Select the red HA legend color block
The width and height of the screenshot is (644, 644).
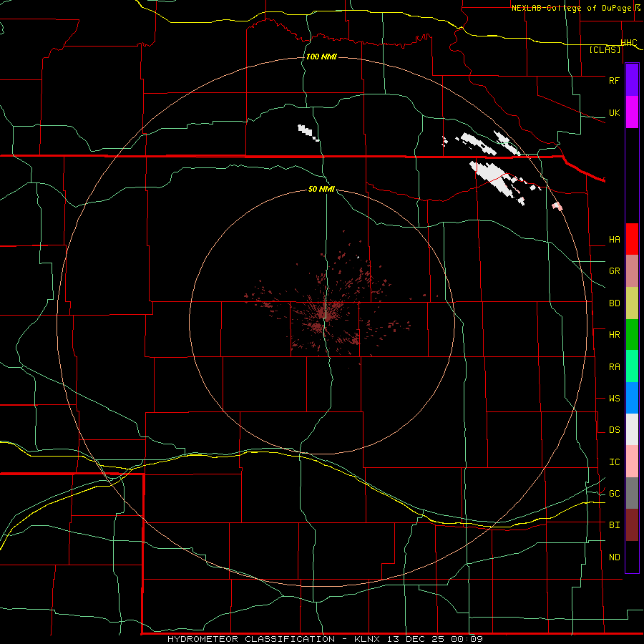coord(632,239)
